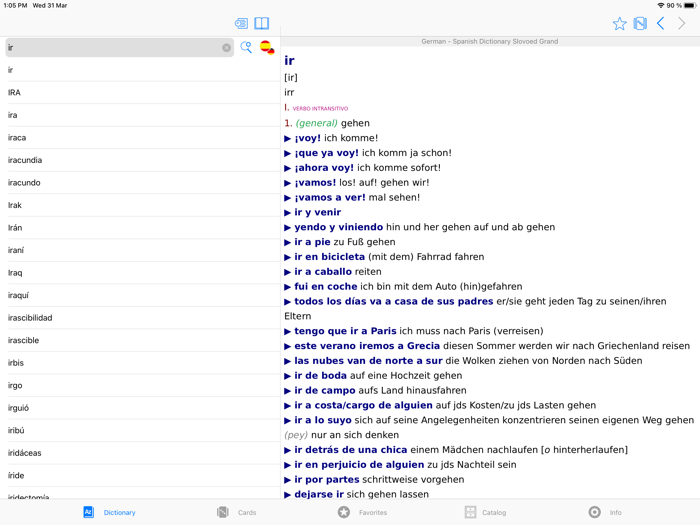Screen dimensions: 700x525
Task: Open the flashcard add icon in toolbar
Action: point(640,23)
